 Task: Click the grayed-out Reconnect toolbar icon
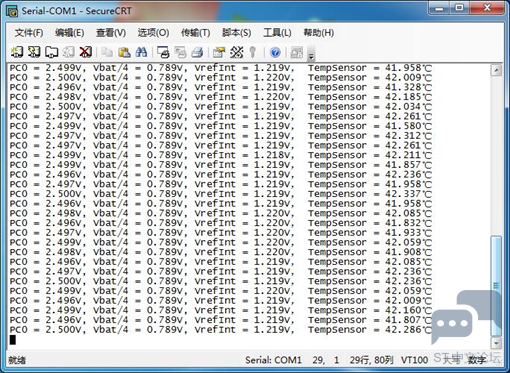(x=69, y=52)
